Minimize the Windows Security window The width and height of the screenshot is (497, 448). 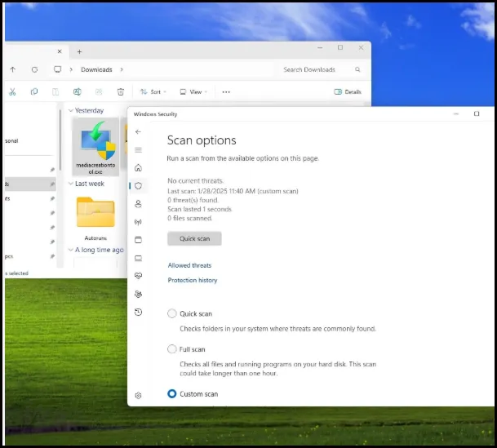[456, 113]
